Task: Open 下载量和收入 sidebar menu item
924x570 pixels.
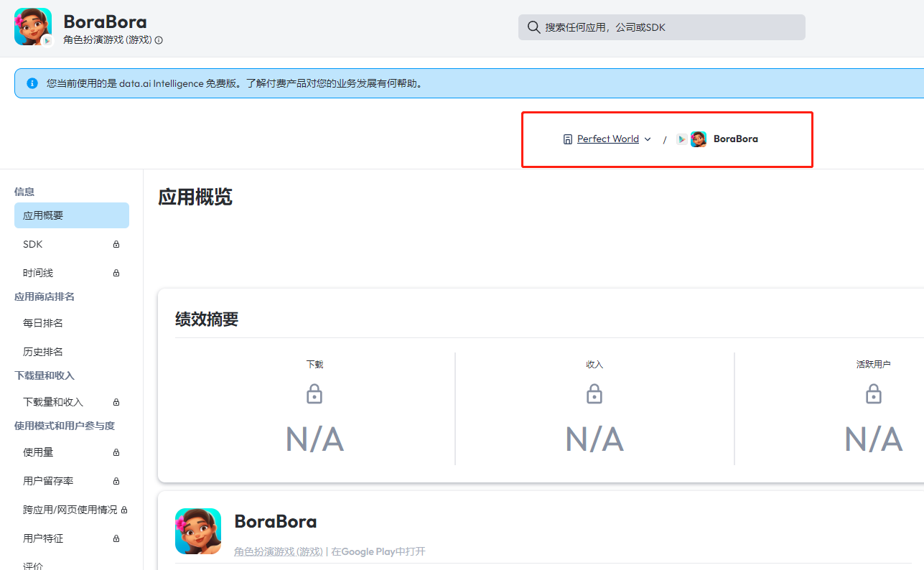Action: [x=72, y=402]
